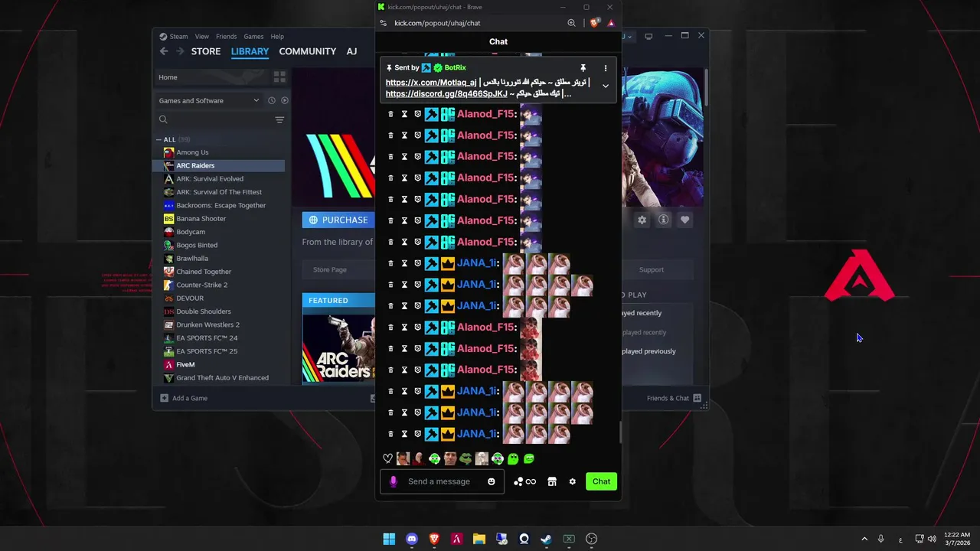980x551 pixels.
Task: Open the Steam COMMUNITY tab
Action: 307,51
